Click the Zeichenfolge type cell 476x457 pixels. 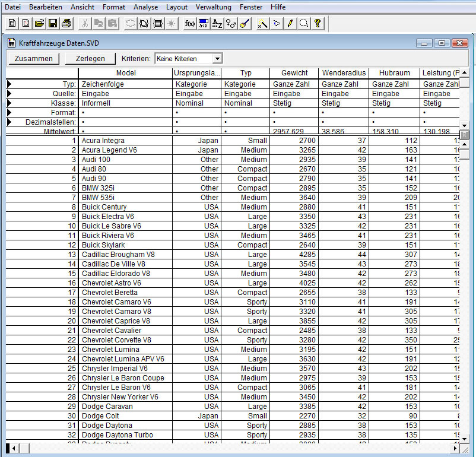[126, 84]
